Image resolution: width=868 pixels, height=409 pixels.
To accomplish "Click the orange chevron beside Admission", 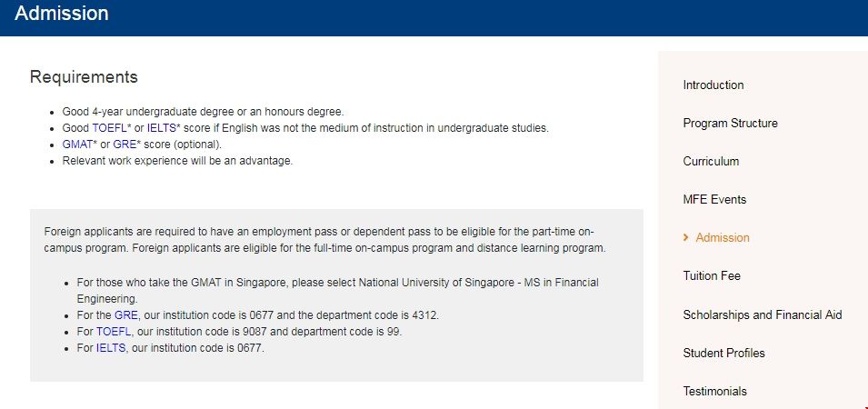I will coord(686,238).
